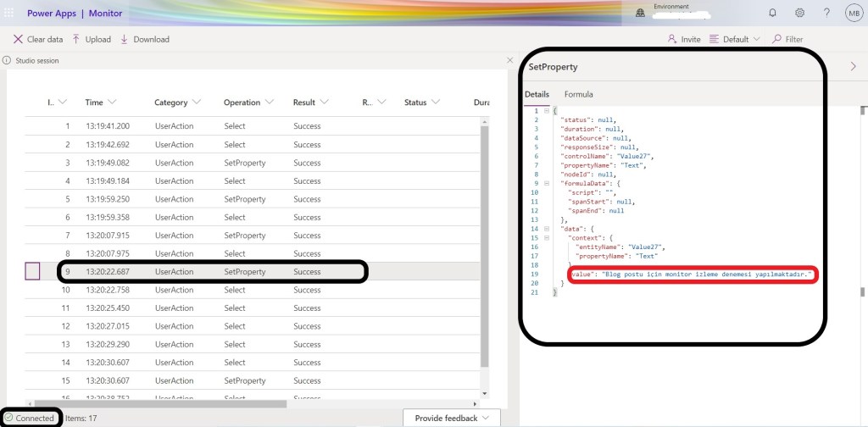Close the Studio session info bar

[x=509, y=60]
